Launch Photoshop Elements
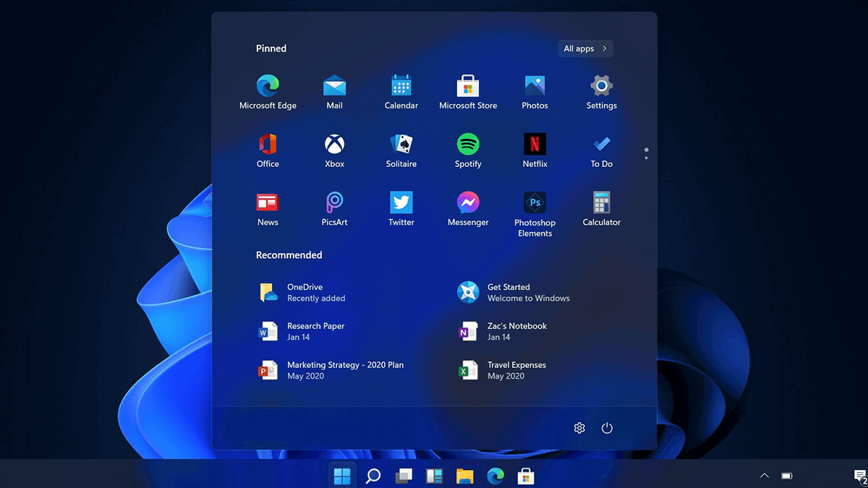 pos(535,204)
